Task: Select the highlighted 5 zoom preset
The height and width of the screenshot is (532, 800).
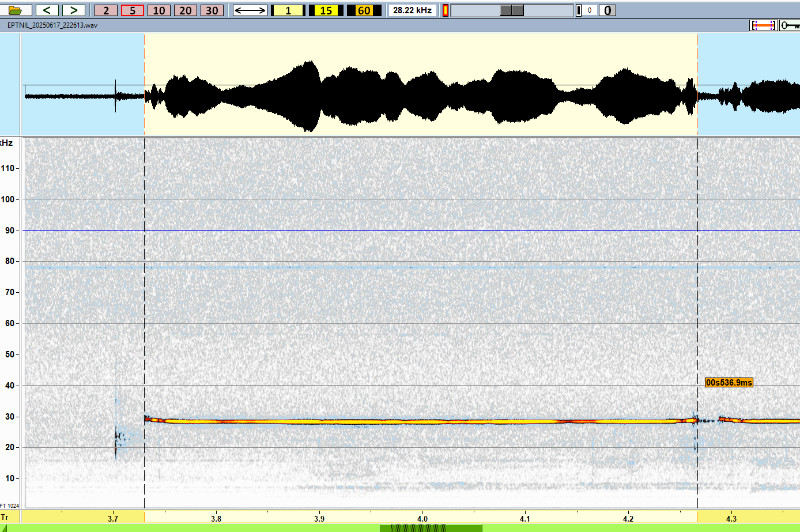Action: pyautogui.click(x=133, y=10)
